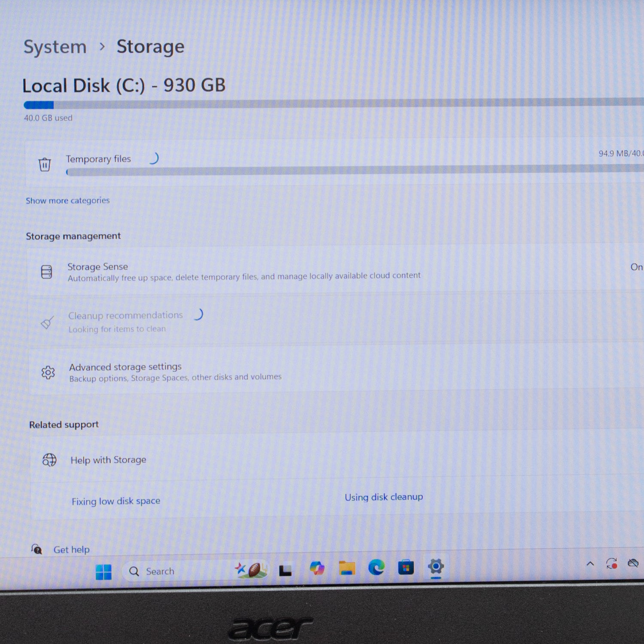Click 'Backup options, Storage Spaces' description
The width and height of the screenshot is (644, 644).
(176, 378)
